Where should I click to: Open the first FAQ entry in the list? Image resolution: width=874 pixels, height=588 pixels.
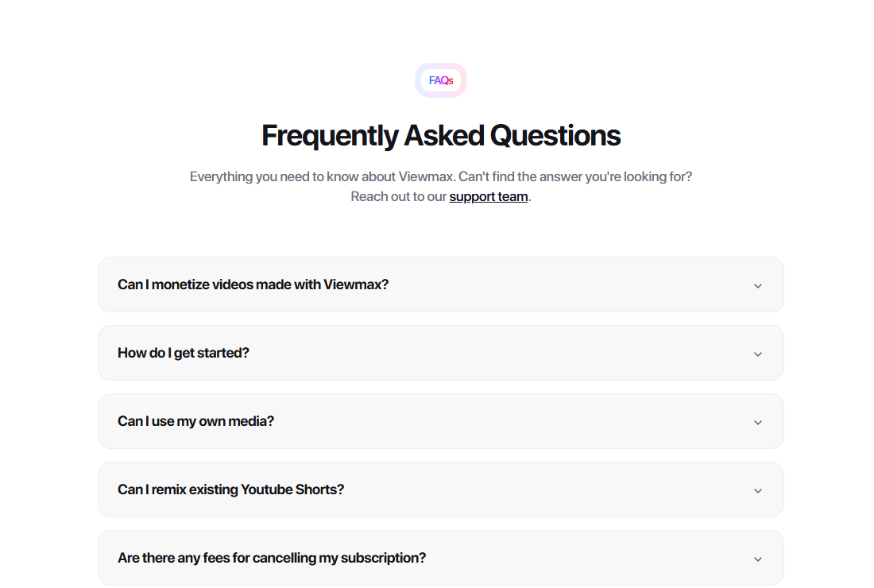tap(441, 284)
